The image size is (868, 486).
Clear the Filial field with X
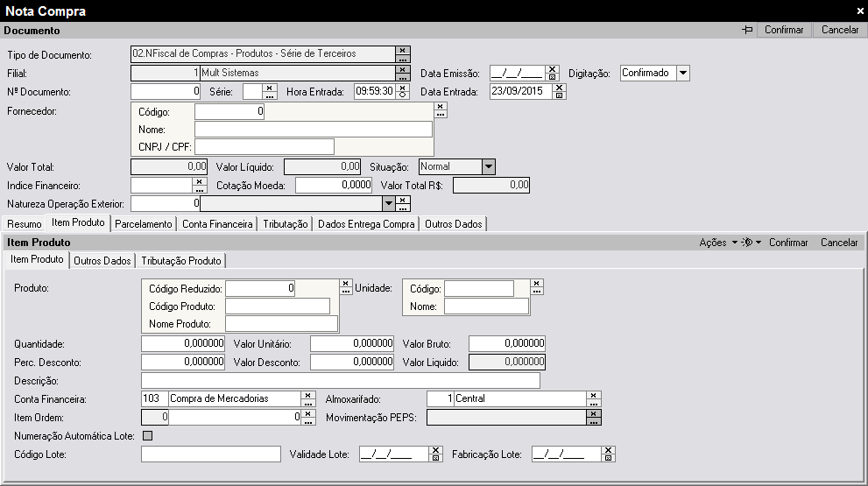[402, 69]
